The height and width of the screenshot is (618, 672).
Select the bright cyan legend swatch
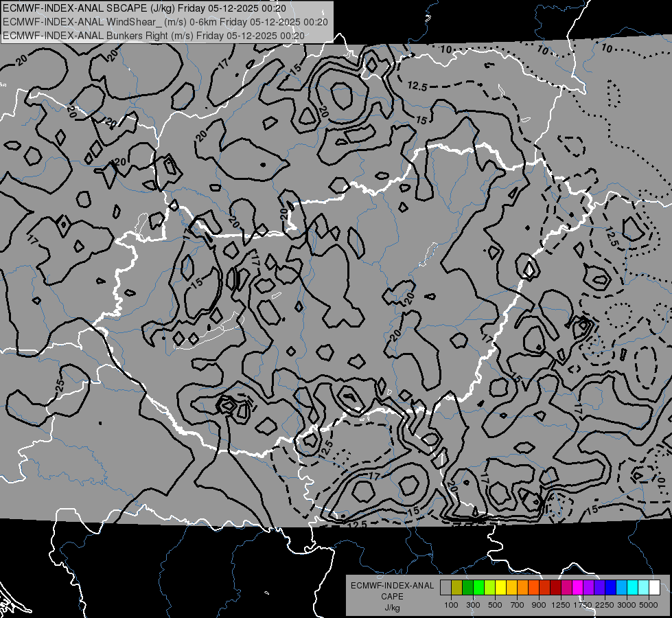pos(633,587)
